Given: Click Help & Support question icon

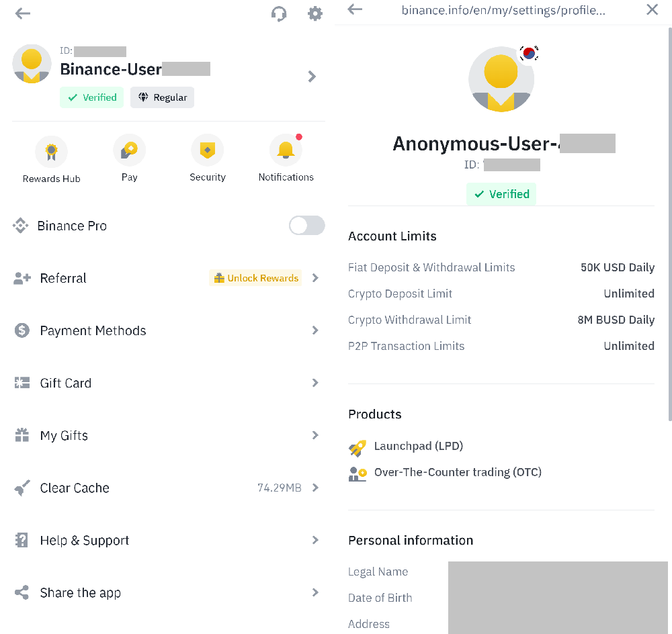Looking at the screenshot, I should pos(22,540).
